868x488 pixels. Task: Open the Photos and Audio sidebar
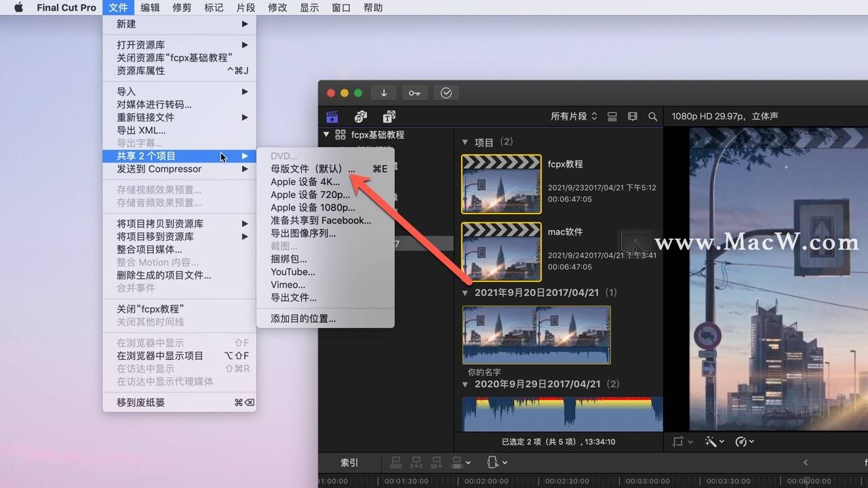pyautogui.click(x=361, y=117)
